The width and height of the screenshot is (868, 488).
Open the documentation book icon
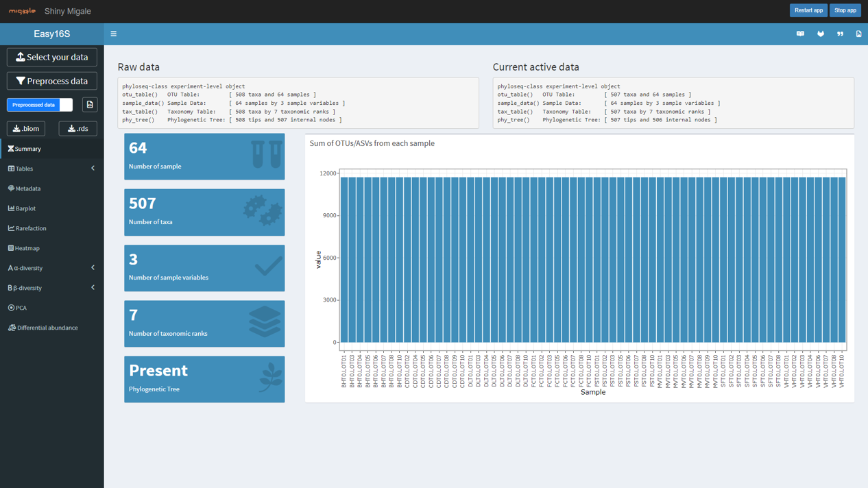point(800,34)
